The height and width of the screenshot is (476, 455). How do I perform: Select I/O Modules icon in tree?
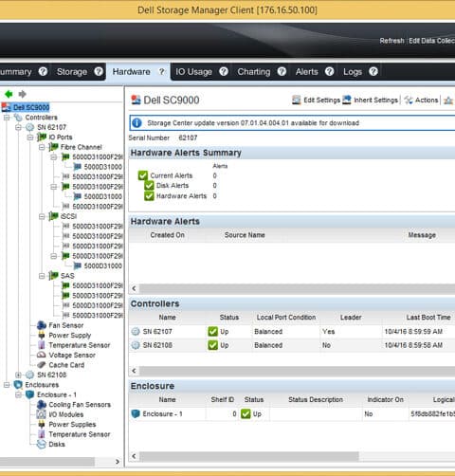[42, 414]
